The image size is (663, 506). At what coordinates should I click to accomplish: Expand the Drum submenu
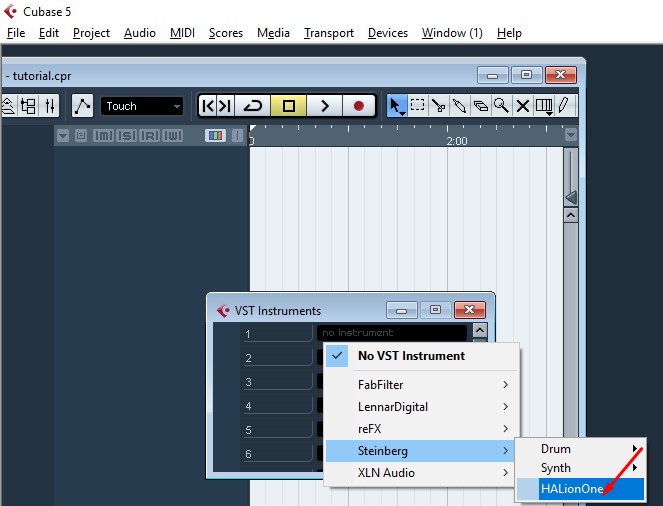click(x=580, y=449)
